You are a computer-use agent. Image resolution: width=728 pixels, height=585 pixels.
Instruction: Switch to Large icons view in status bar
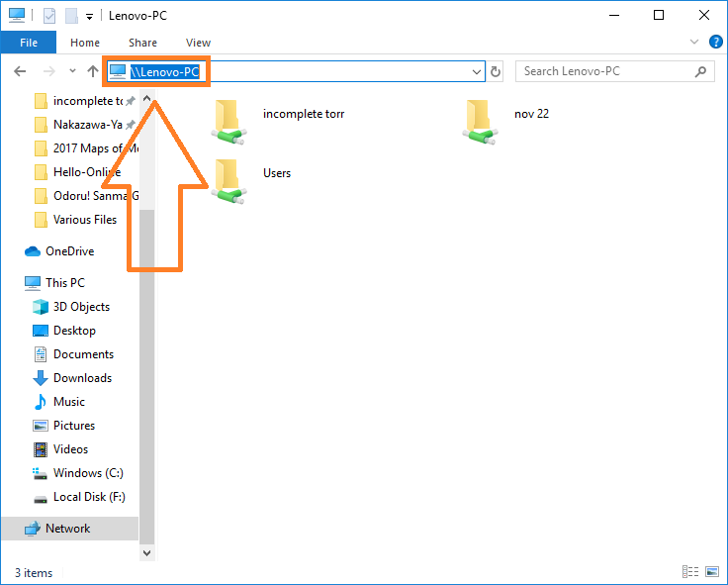712,571
